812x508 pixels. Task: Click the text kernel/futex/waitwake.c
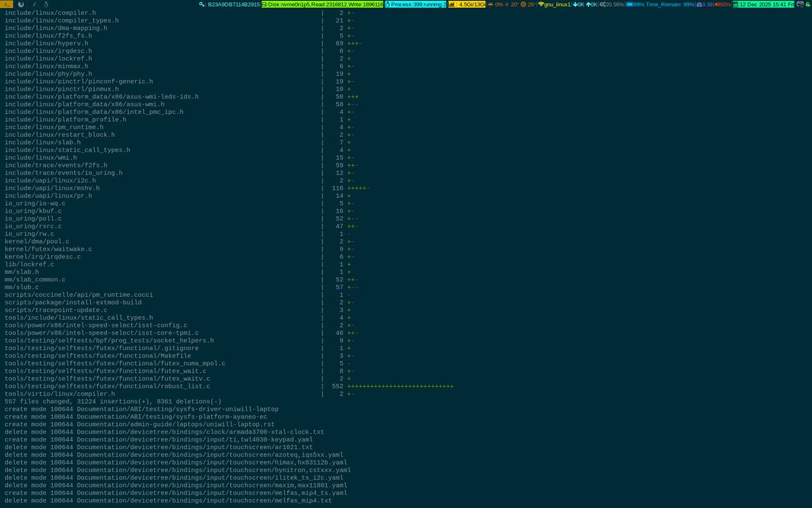coord(49,249)
